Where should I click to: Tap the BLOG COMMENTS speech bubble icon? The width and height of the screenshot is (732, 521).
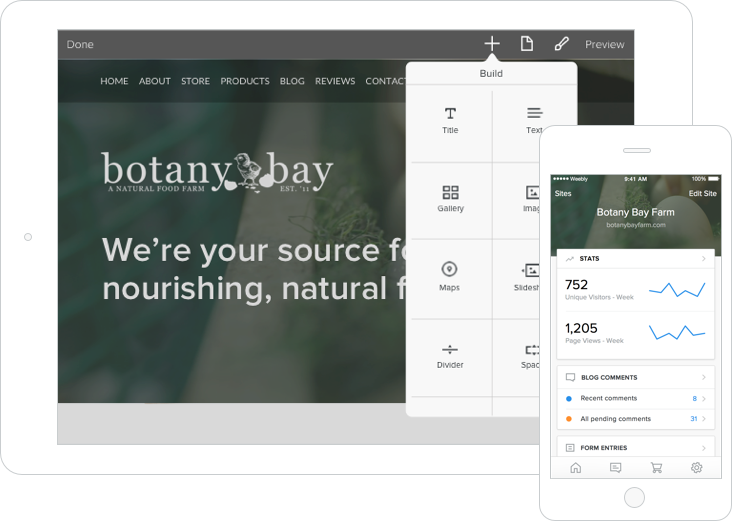(x=570, y=377)
